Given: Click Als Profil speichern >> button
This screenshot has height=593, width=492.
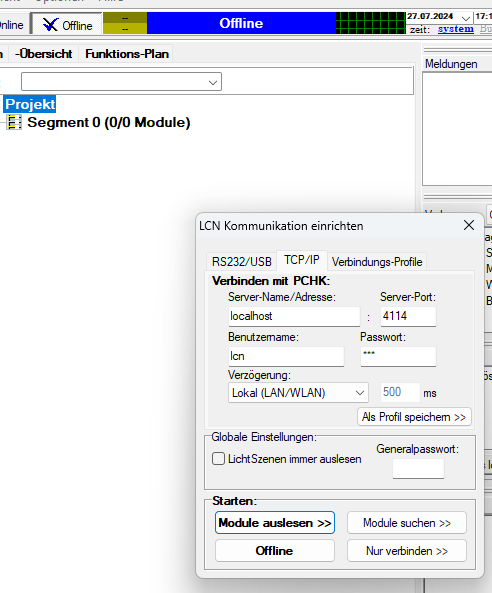Looking at the screenshot, I should [x=414, y=417].
